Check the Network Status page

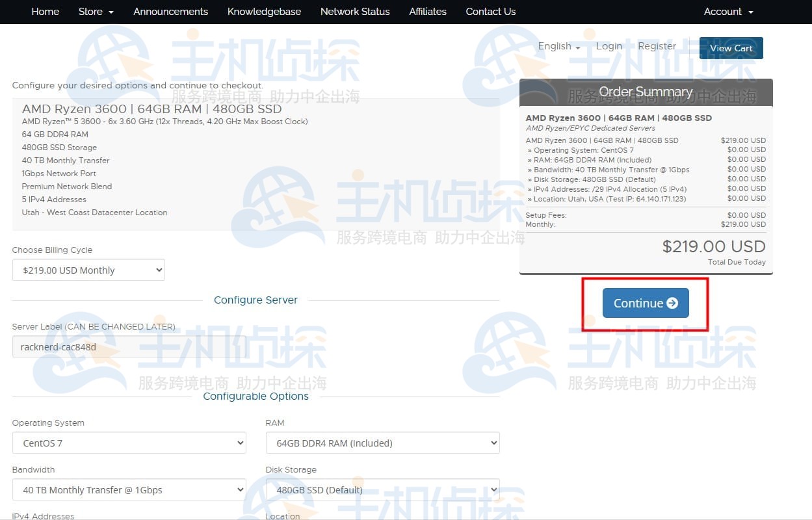pos(355,12)
